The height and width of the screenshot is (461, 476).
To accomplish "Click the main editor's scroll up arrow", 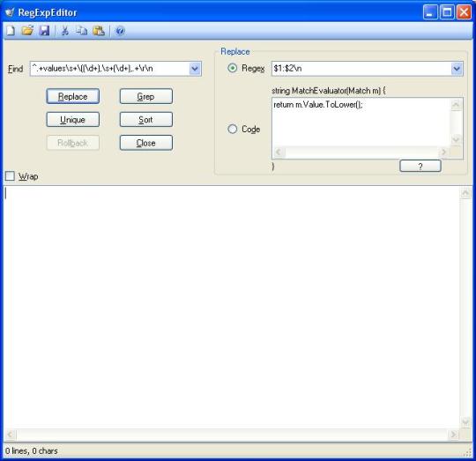I will pos(465,193).
